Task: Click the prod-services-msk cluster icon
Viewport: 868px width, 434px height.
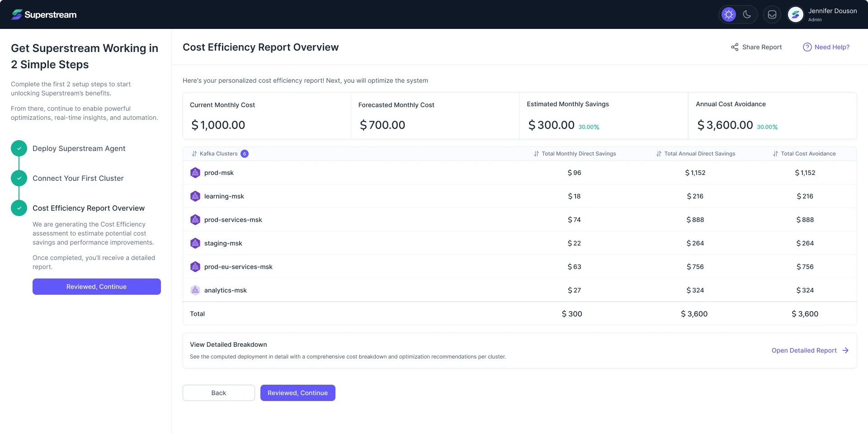Action: (195, 220)
